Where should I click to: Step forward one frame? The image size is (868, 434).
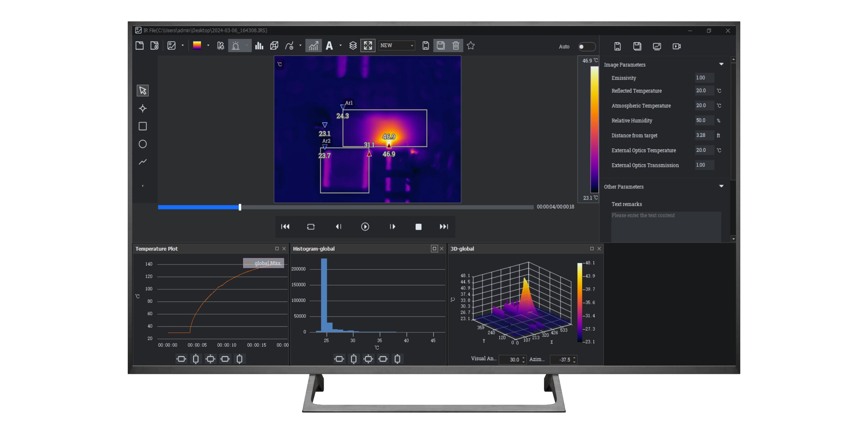[x=392, y=227]
